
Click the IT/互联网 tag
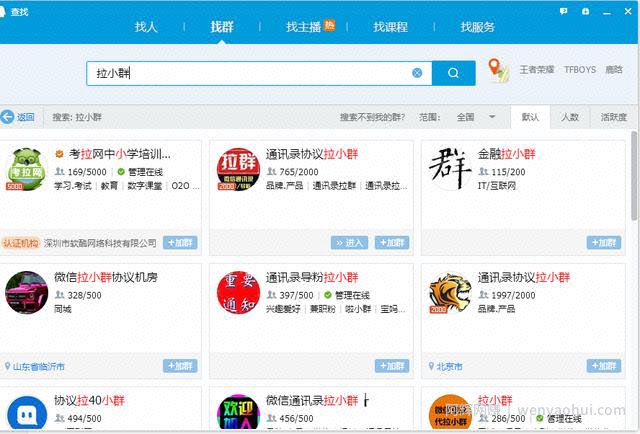click(497, 186)
